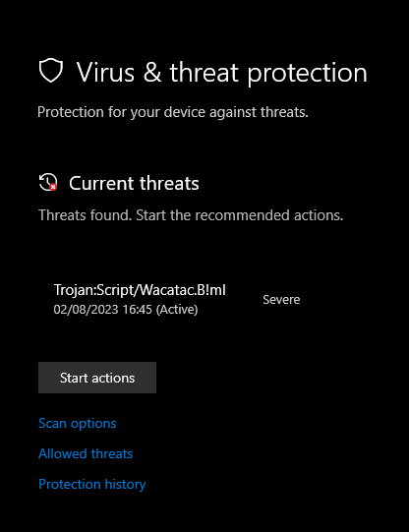Start the recommended threat actions
409x532 pixels.
coord(97,378)
